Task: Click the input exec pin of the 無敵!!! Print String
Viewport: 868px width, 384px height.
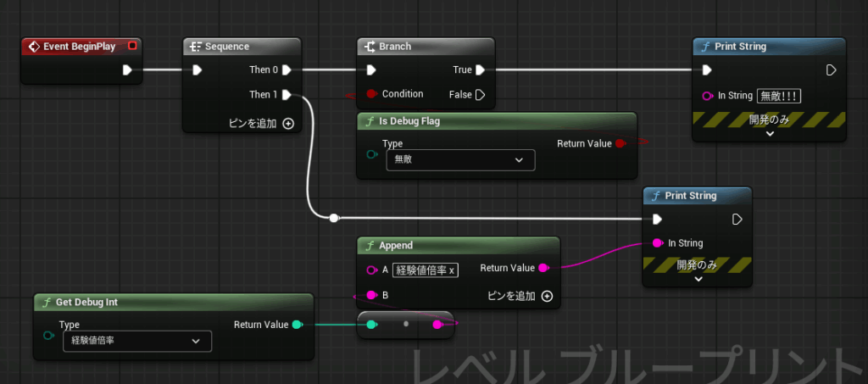Action: click(706, 70)
